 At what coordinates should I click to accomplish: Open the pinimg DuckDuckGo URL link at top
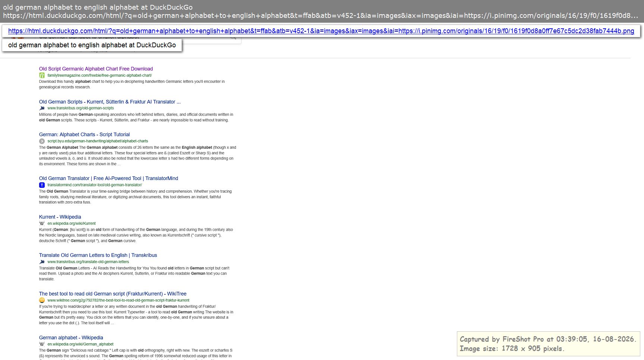point(321,31)
